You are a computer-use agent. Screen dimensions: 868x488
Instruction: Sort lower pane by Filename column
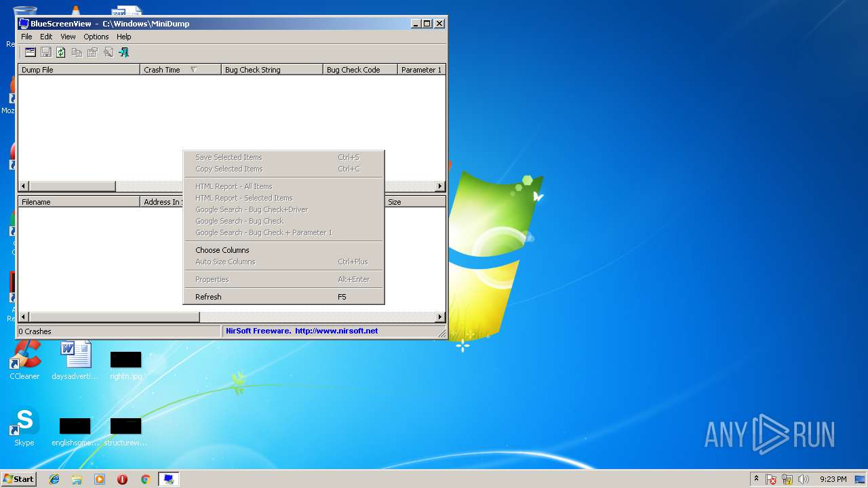tap(79, 202)
